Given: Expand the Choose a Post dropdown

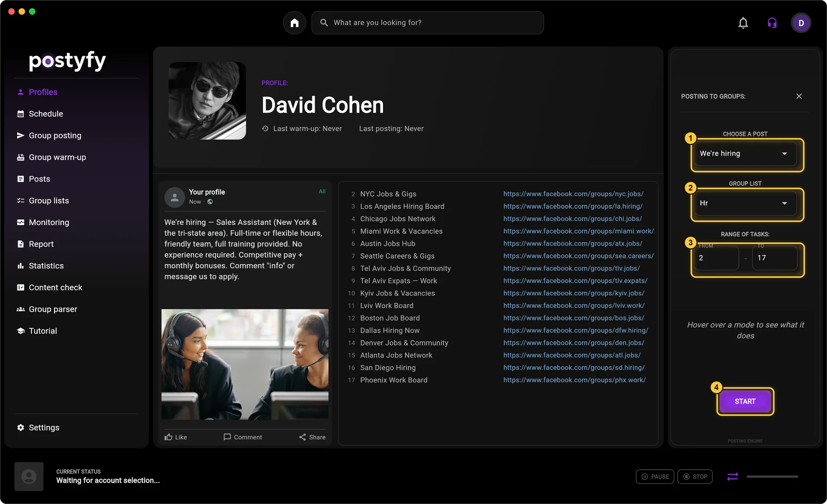Looking at the screenshot, I should (745, 153).
